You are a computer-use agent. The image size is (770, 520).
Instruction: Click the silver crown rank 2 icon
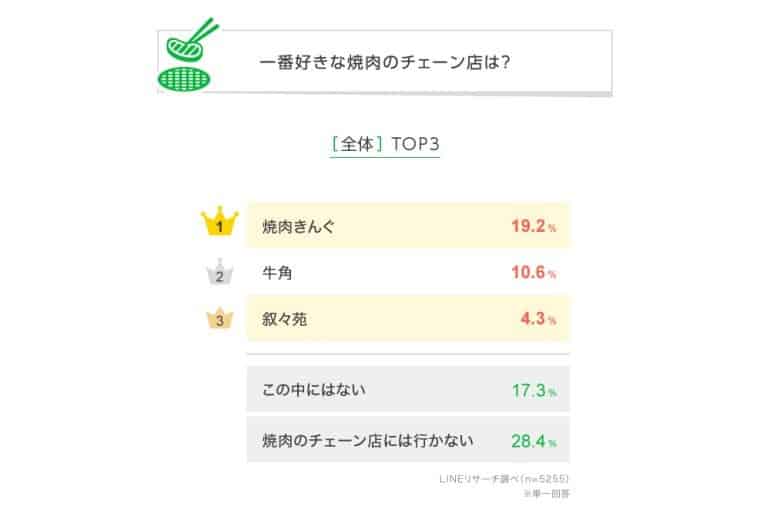(x=218, y=273)
